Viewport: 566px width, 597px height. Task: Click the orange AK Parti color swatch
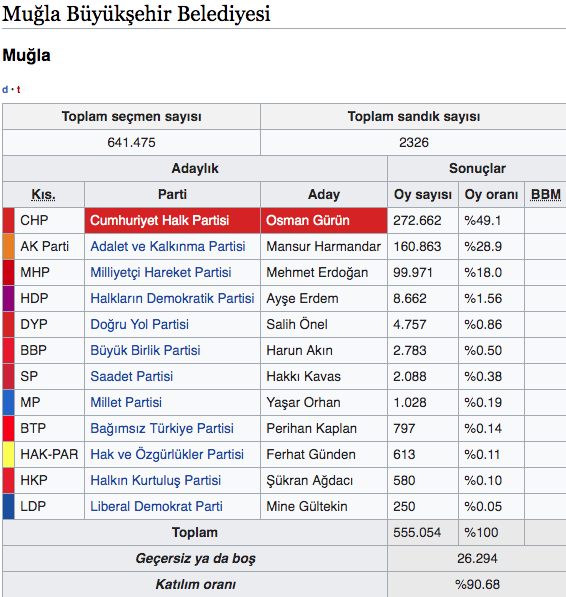[9, 246]
